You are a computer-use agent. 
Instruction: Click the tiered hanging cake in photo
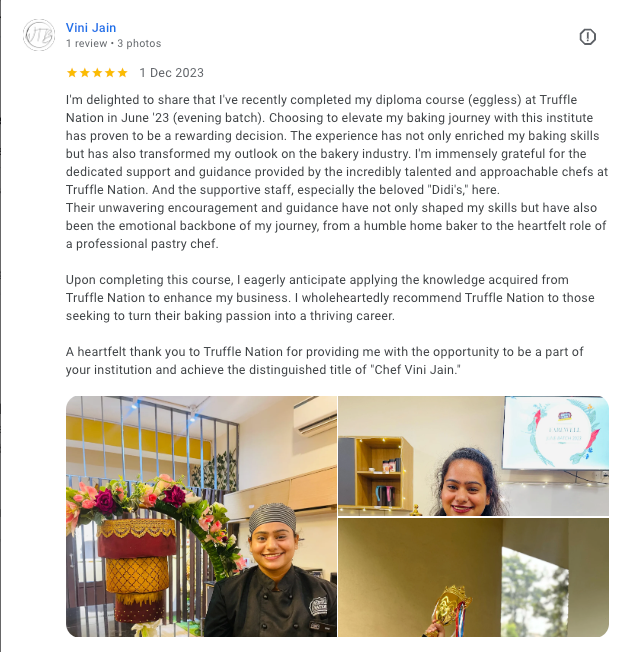click(x=136, y=570)
